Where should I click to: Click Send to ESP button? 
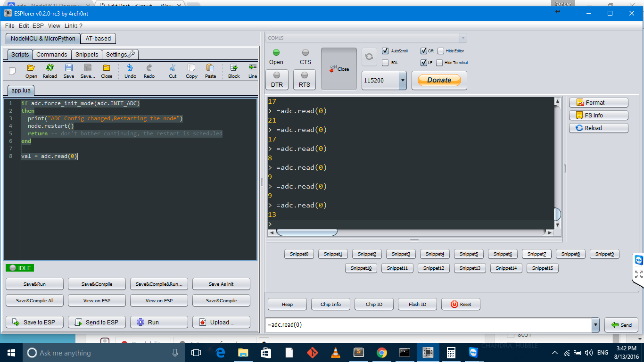[97, 322]
